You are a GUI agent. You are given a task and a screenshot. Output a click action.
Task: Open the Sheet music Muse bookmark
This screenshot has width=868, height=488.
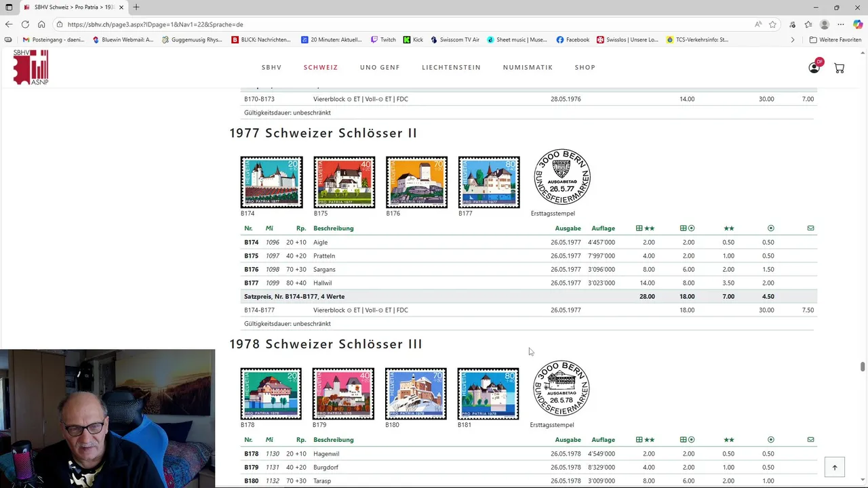[517, 40]
